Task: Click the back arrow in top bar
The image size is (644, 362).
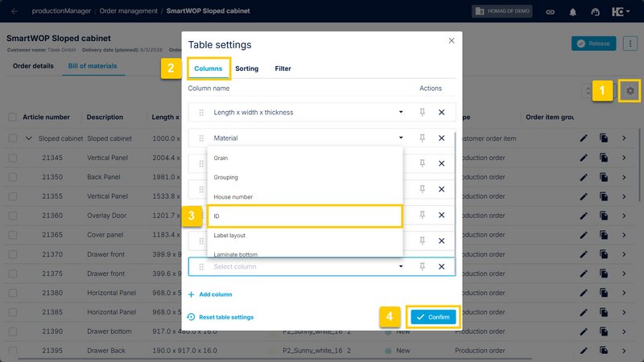Action: pyautogui.click(x=14, y=11)
